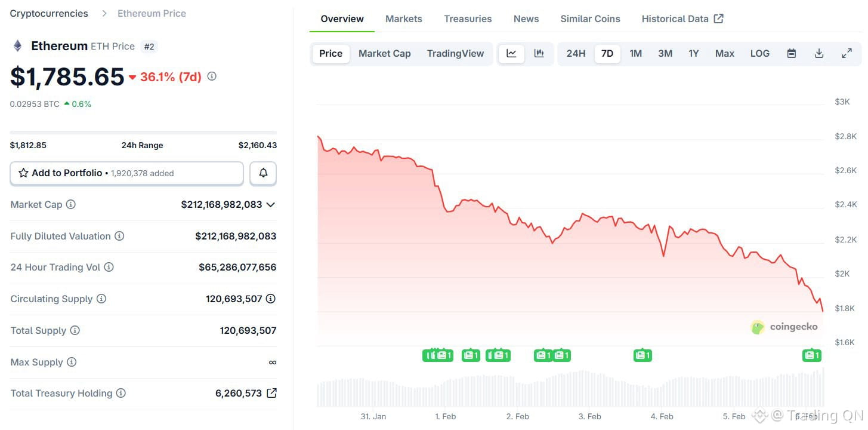Viewport: 868px width, 430px height.
Task: Expand the Market Cap details chevron
Action: click(271, 204)
